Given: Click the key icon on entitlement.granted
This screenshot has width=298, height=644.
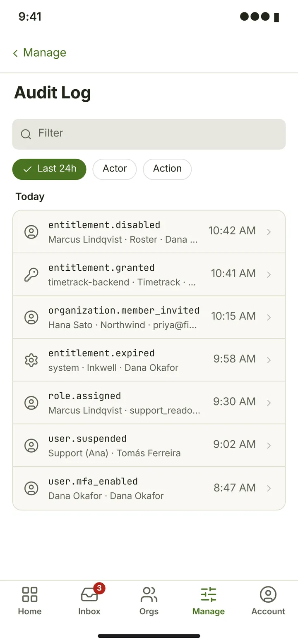Looking at the screenshot, I should tap(31, 274).
